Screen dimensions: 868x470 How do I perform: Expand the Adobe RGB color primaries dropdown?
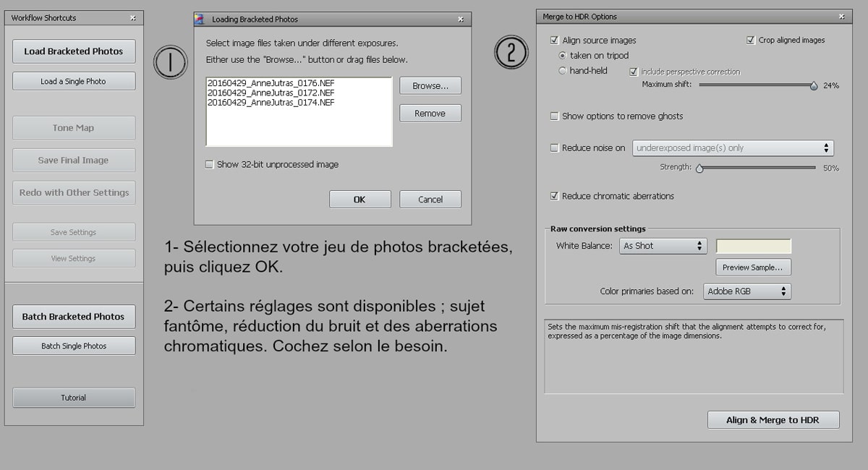pyautogui.click(x=747, y=291)
